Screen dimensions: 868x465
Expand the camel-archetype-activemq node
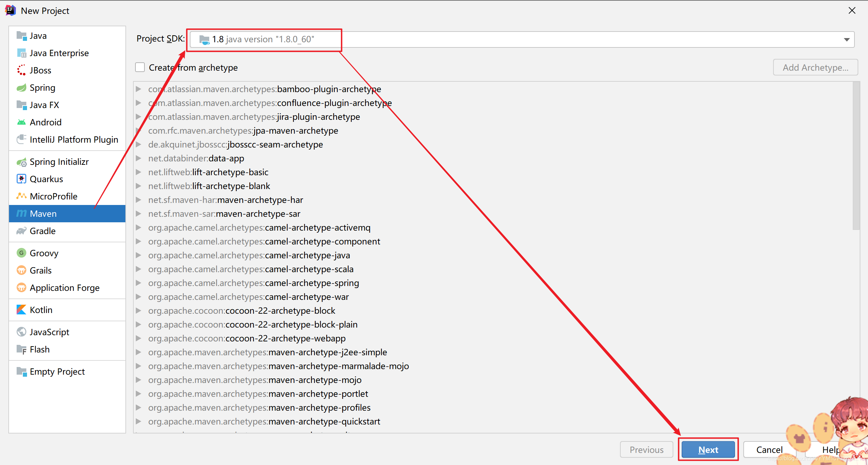139,227
